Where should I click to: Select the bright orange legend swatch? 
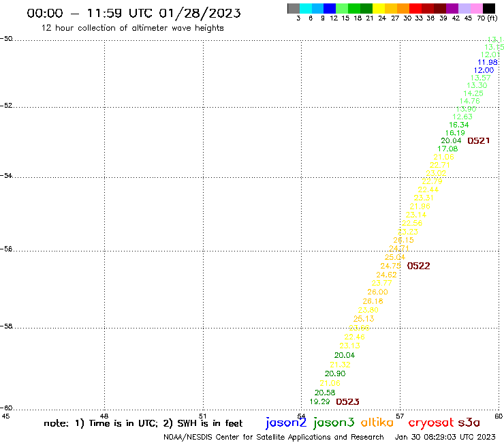pos(403,8)
